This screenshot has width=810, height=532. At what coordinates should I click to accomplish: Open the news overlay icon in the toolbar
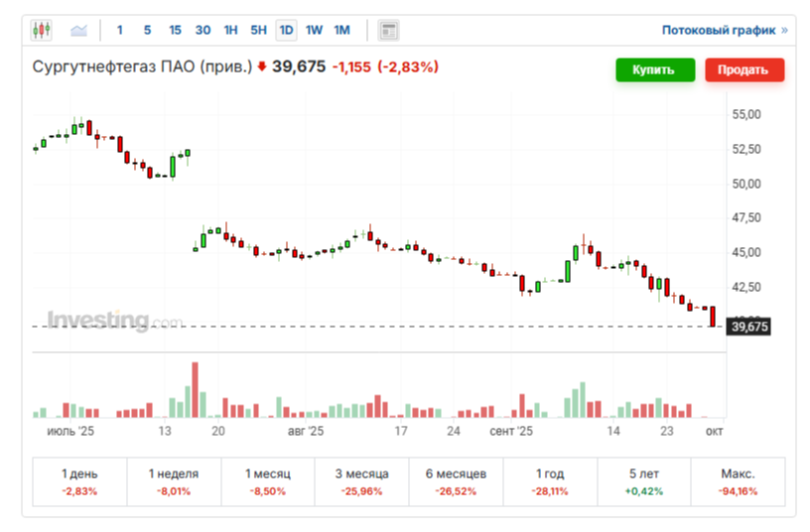click(388, 31)
